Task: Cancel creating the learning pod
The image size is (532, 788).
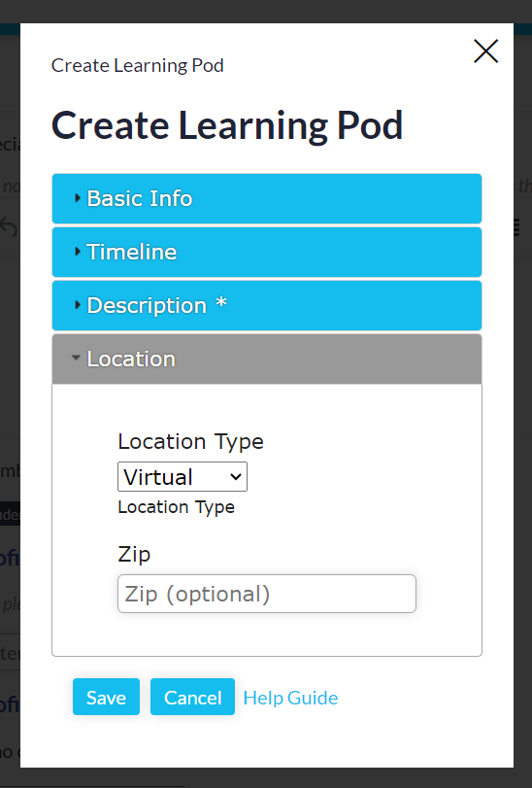Action: [192, 697]
